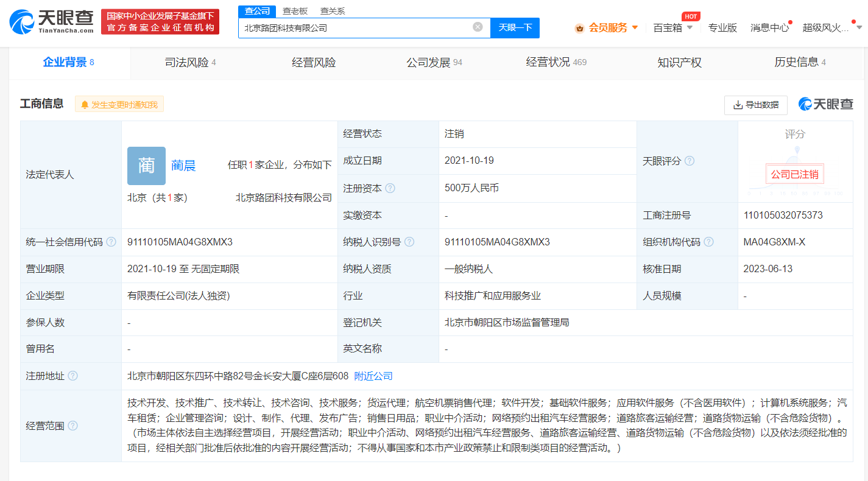Open the 消息中心 link

coord(770,27)
